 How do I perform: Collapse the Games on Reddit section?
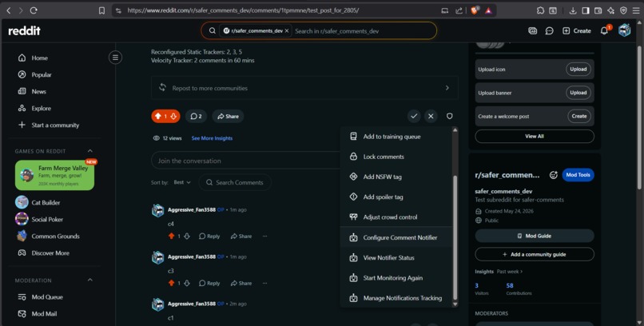90,151
